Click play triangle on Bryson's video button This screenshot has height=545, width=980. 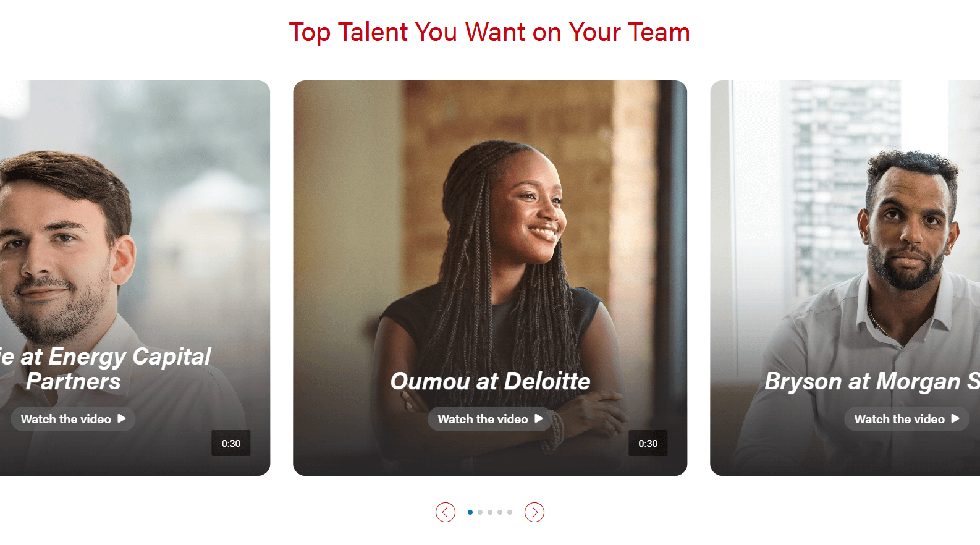[955, 419]
